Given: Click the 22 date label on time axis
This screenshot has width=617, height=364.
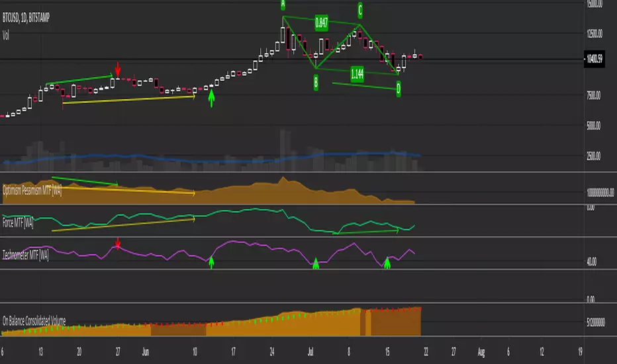Looking at the screenshot, I should coord(426,352).
